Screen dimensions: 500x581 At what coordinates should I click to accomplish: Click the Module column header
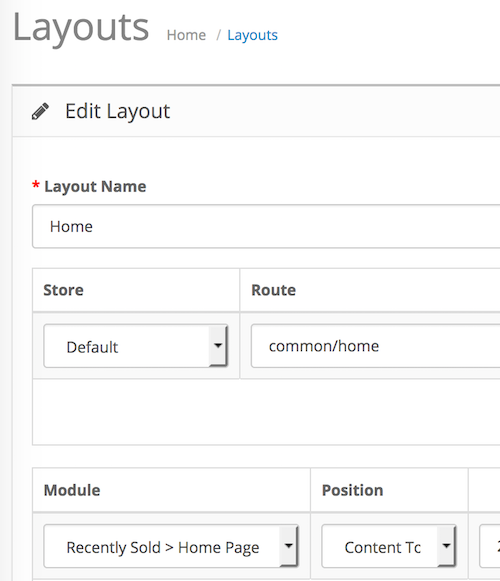coord(72,490)
